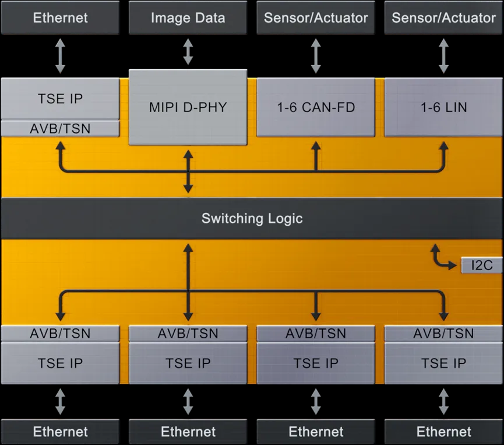This screenshot has width=504, height=445.
Task: Click the gray arrow under top-left Ethernet
Action: click(60, 56)
